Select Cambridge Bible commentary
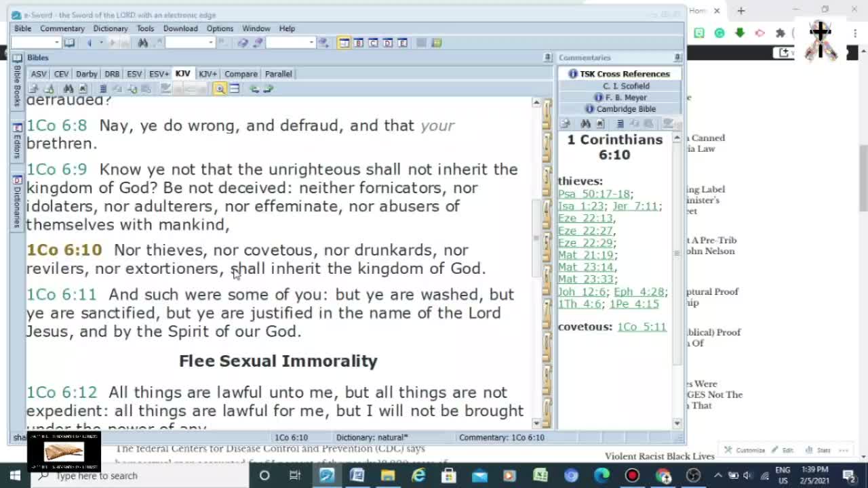Image resolution: width=868 pixels, height=488 pixels. (619, 109)
